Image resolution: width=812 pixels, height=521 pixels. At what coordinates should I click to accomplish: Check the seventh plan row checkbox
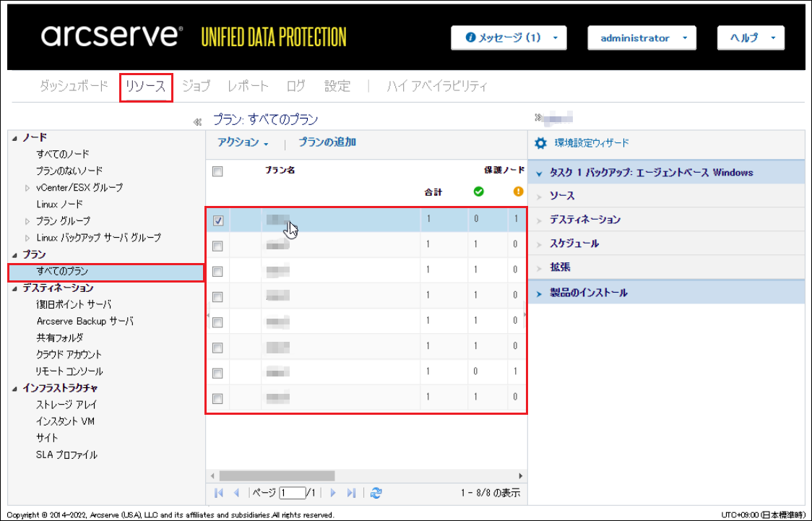pyautogui.click(x=217, y=373)
